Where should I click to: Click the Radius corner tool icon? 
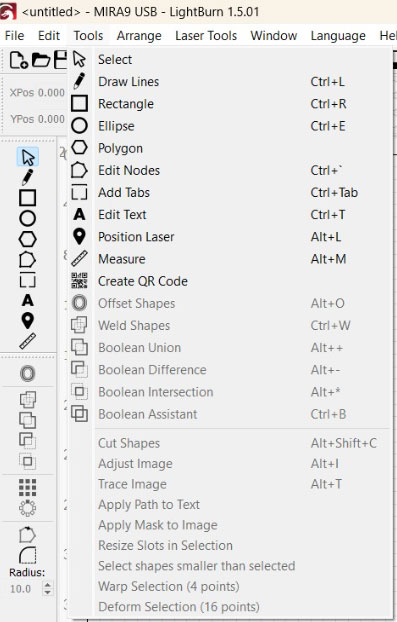point(28,555)
